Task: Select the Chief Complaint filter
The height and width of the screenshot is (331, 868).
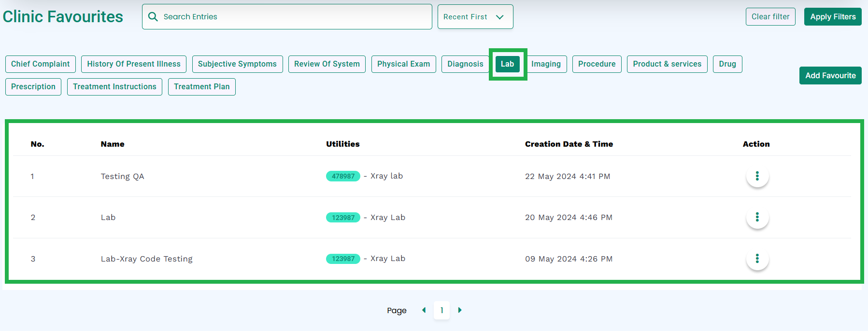Action: [x=41, y=64]
